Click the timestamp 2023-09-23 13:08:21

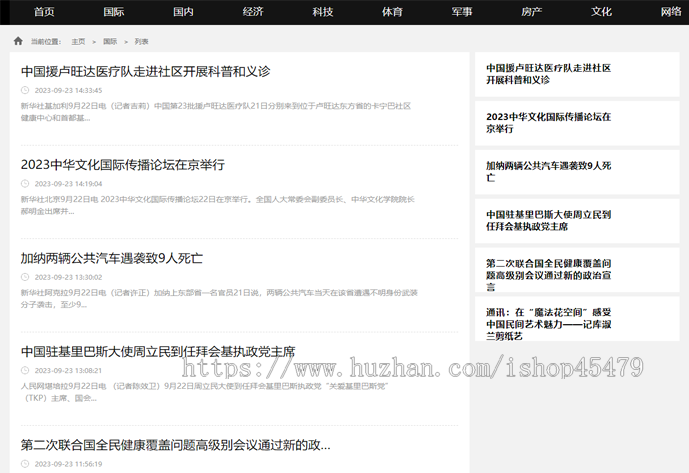(x=69, y=371)
